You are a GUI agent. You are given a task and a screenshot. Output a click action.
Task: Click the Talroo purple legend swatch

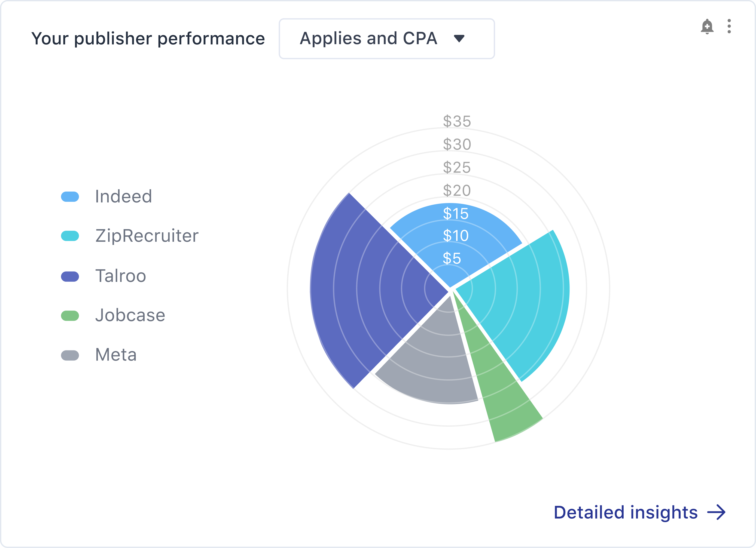[70, 276]
